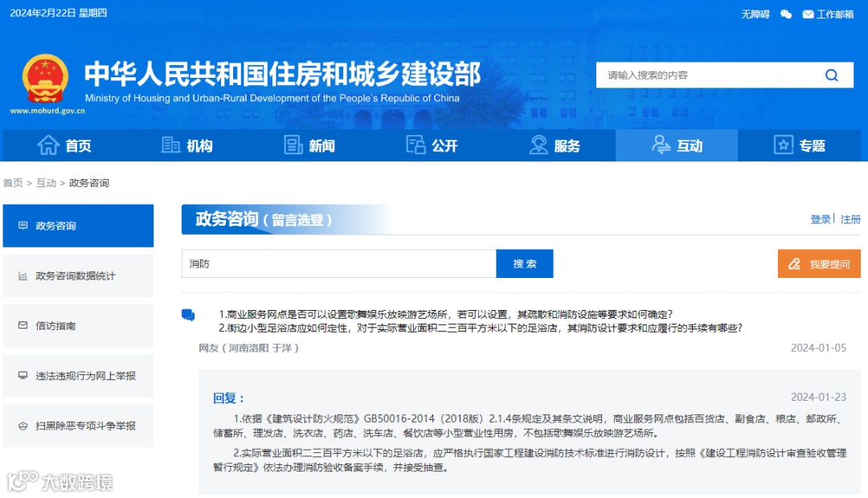
Task: Click the orange 我要提问 button
Action: click(819, 263)
